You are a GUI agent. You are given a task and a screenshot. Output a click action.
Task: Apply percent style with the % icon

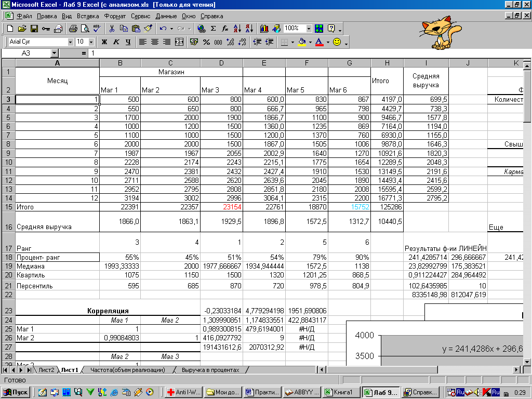click(206, 42)
